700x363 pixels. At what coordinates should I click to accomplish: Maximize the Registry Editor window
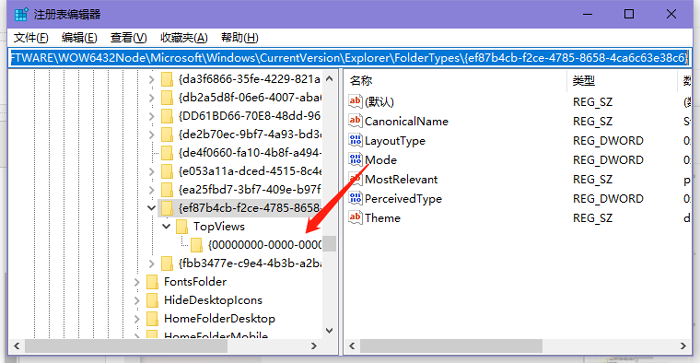pyautogui.click(x=629, y=14)
